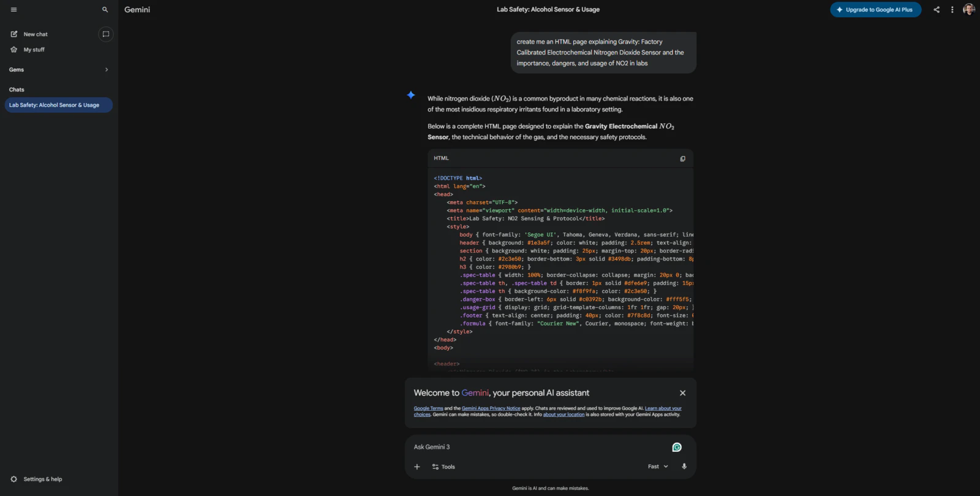
Task: Click the Gemini logo text
Action: [137, 10]
